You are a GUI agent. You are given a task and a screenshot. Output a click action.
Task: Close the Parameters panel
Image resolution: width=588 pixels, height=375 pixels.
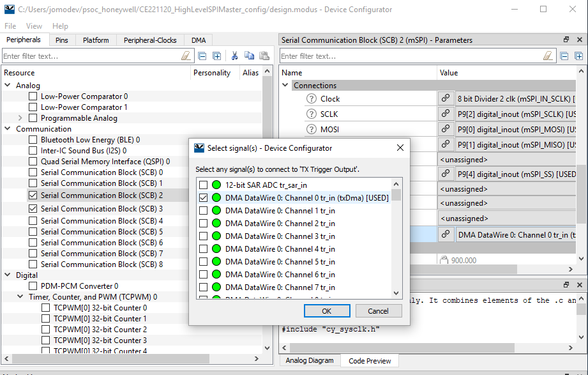[579, 40]
